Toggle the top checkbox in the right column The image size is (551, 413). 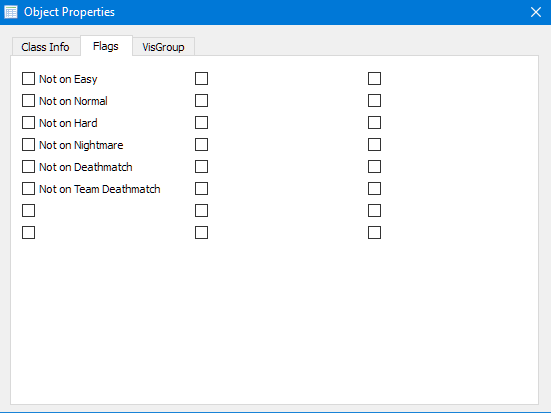tap(374, 79)
